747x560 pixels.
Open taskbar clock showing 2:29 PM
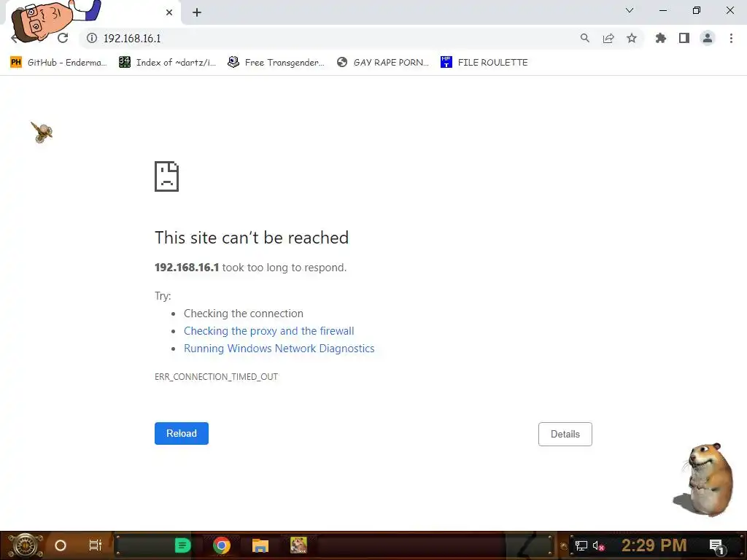click(654, 545)
